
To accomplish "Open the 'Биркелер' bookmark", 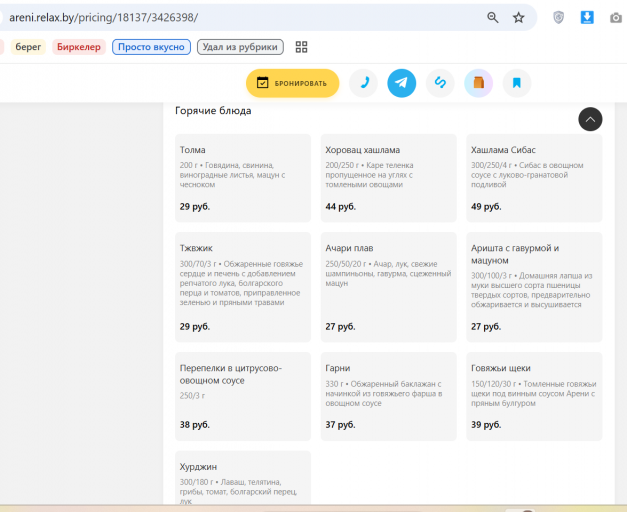I will (x=79, y=47).
